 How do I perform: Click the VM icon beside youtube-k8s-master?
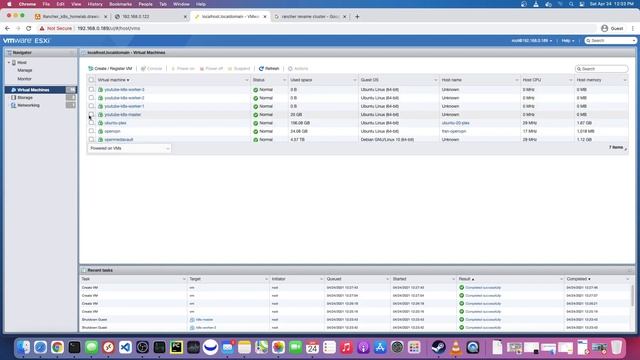click(100, 115)
